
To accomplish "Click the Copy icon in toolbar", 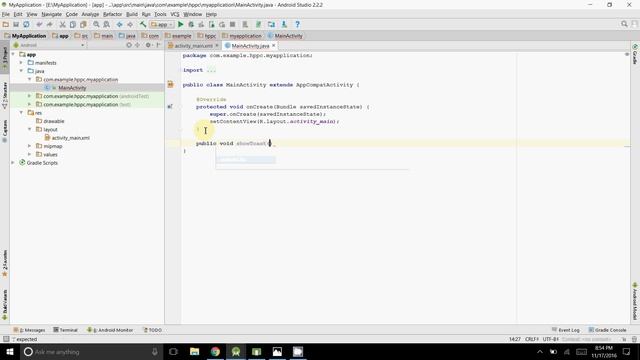I will coord(73,24).
